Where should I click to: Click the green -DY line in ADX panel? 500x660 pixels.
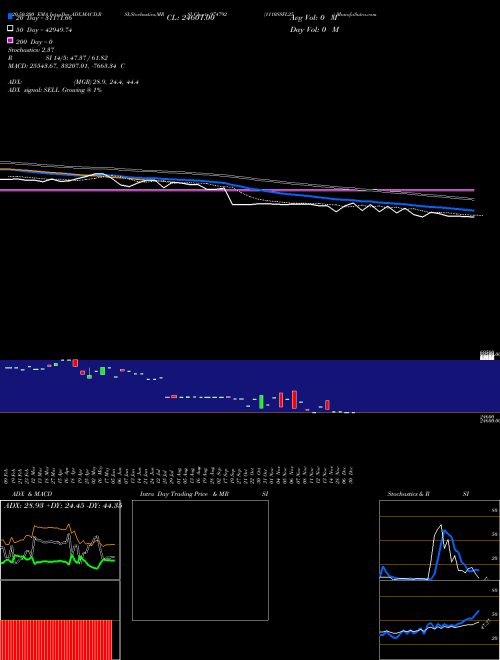pyautogui.click(x=51, y=562)
